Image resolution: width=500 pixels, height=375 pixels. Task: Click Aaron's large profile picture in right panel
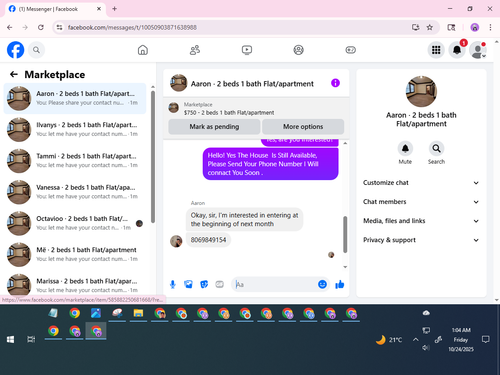(x=421, y=91)
